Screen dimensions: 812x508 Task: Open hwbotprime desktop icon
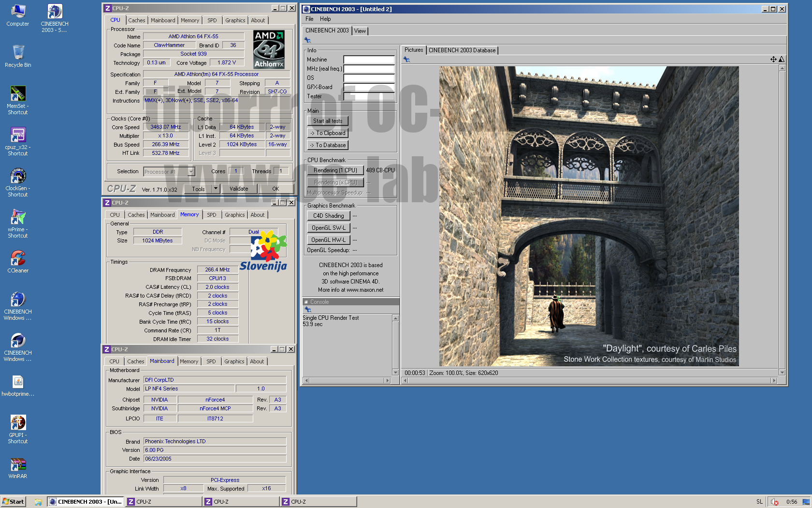coord(17,386)
